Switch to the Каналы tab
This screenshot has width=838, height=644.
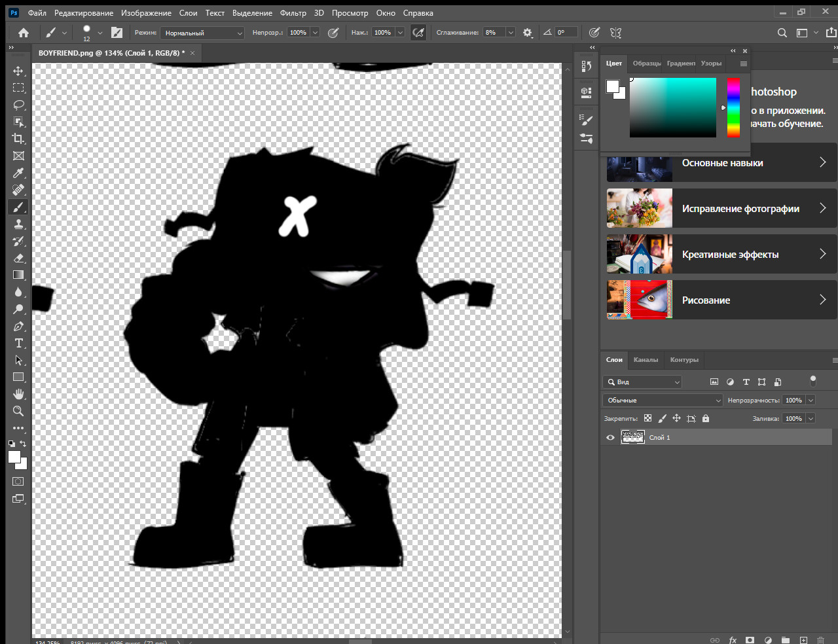point(646,359)
